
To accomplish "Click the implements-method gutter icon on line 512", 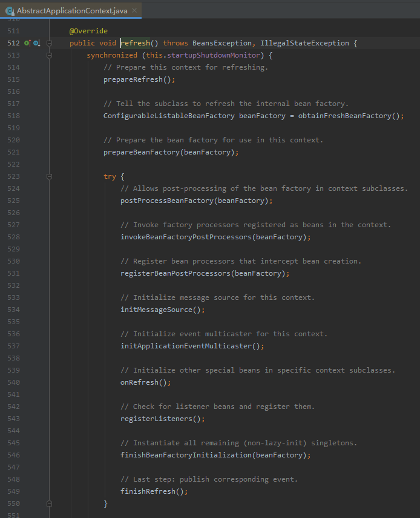I will [28, 43].
